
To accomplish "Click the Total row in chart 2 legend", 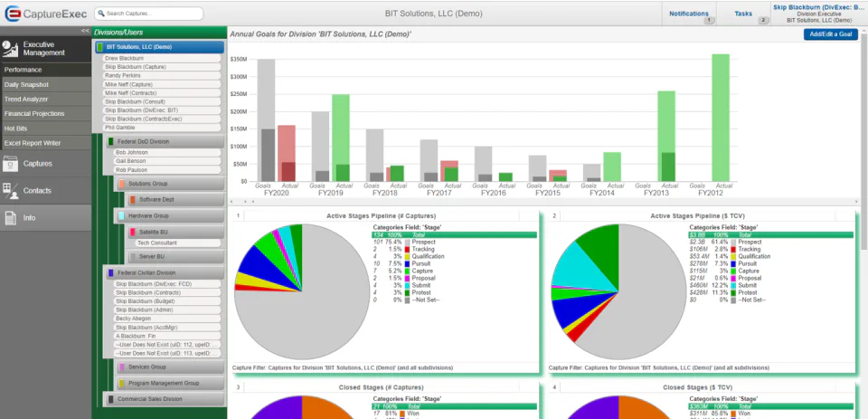I will point(770,235).
